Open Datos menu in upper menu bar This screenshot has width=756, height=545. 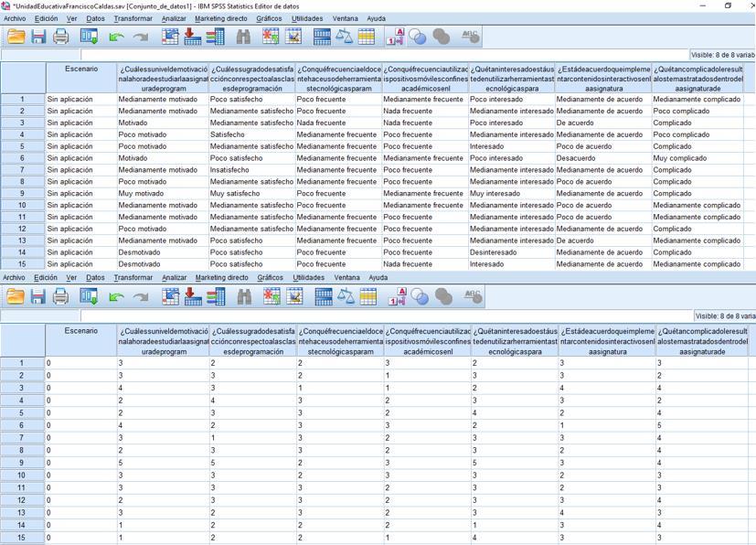tap(95, 18)
